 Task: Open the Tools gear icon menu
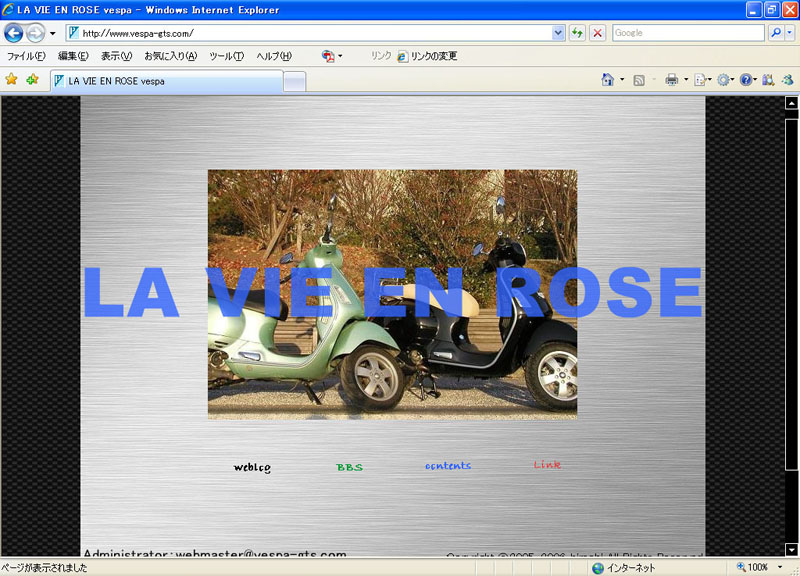tap(725, 80)
